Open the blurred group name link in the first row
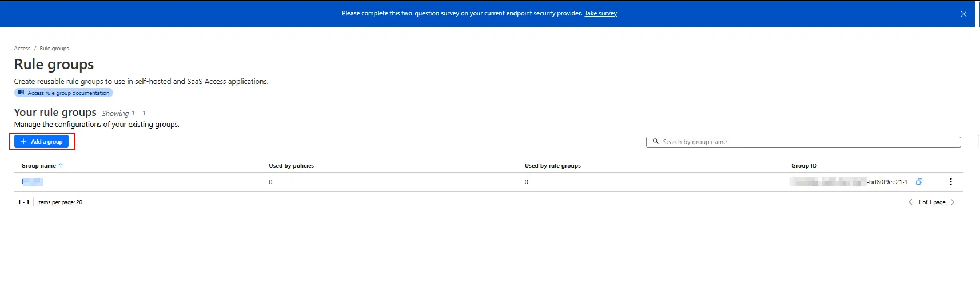980x283 pixels. click(33, 182)
